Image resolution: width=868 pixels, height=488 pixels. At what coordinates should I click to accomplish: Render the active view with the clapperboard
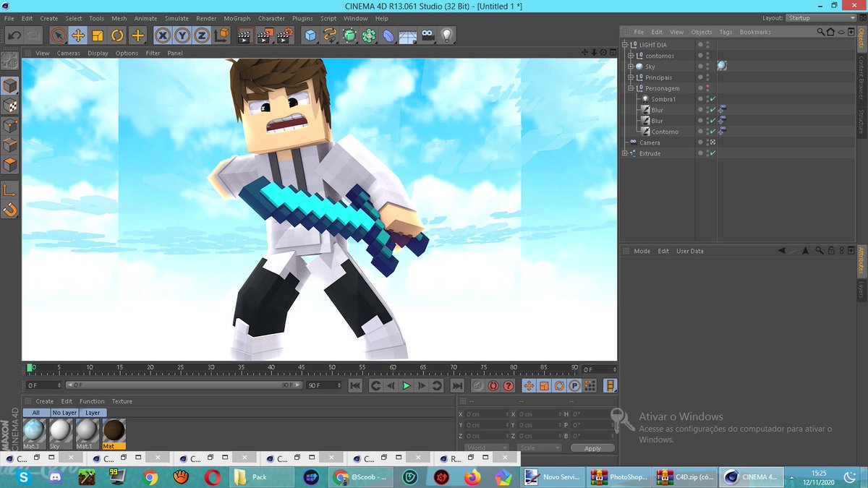click(246, 35)
